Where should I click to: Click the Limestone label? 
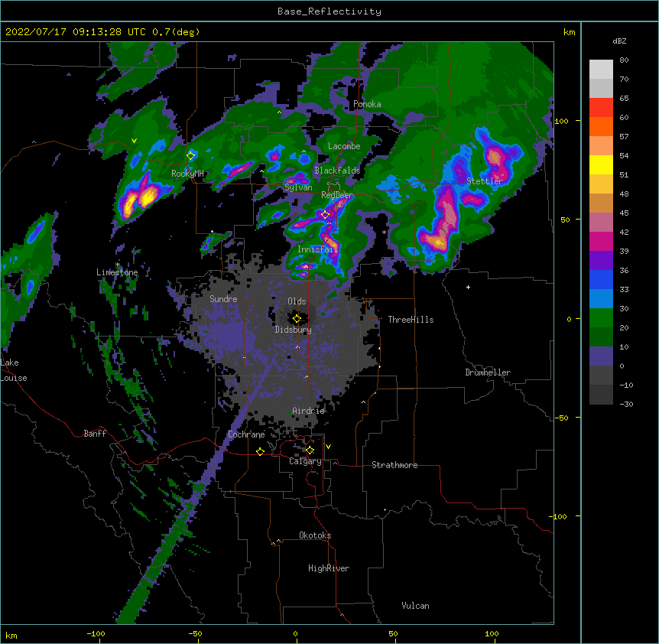coord(117,272)
